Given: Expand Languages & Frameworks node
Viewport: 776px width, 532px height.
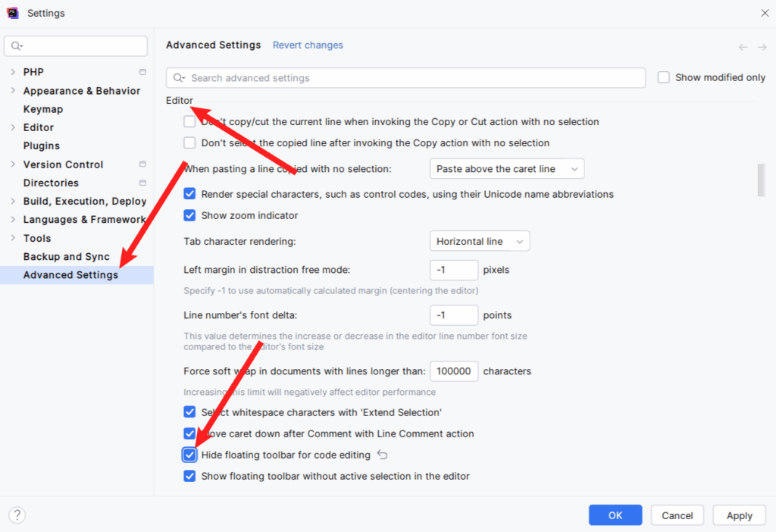Looking at the screenshot, I should point(13,219).
